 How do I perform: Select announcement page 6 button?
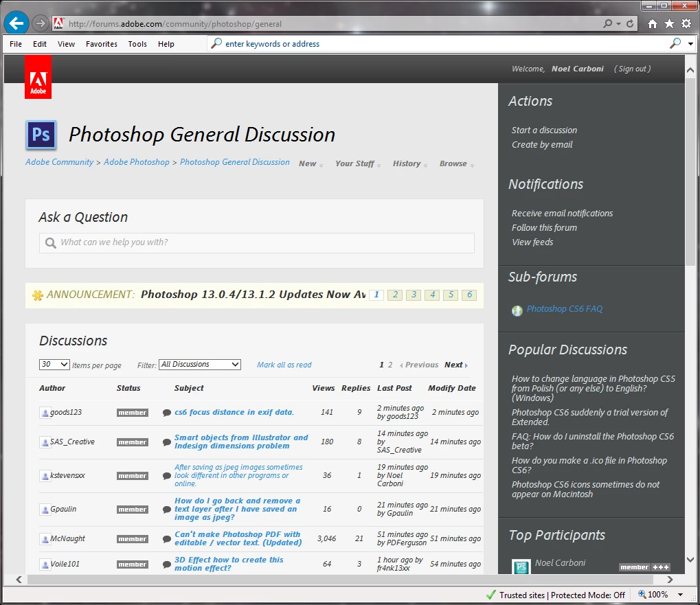pyautogui.click(x=469, y=295)
